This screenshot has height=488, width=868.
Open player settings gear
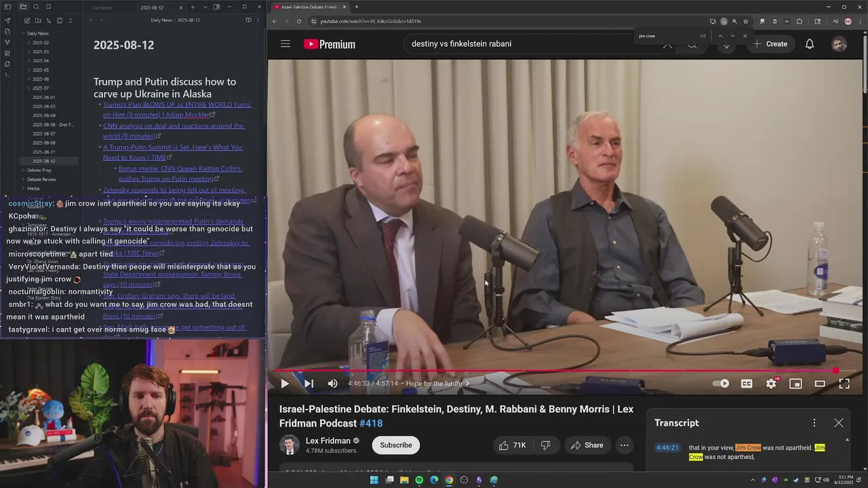click(771, 384)
